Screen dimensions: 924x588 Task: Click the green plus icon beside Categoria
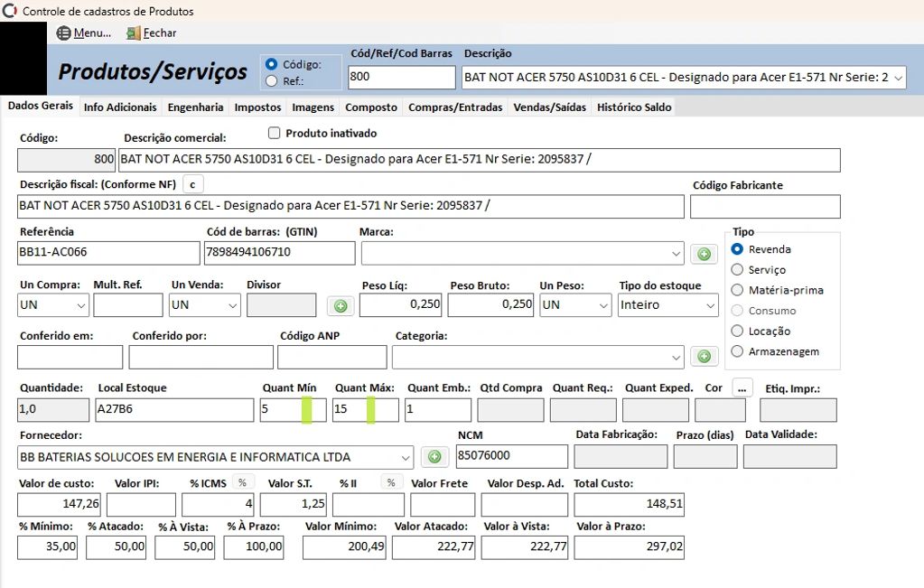pyautogui.click(x=704, y=357)
